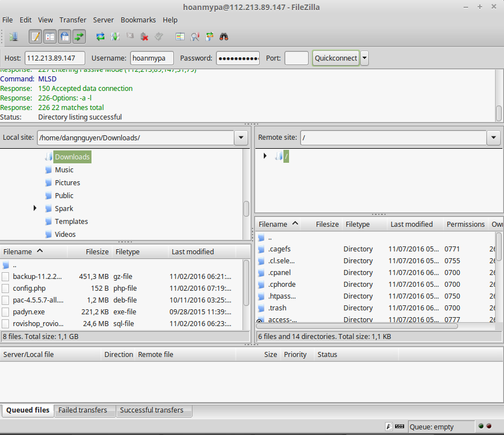Select the .cpanel remote directory
Screen dimensions: 504x435
click(375, 273)
